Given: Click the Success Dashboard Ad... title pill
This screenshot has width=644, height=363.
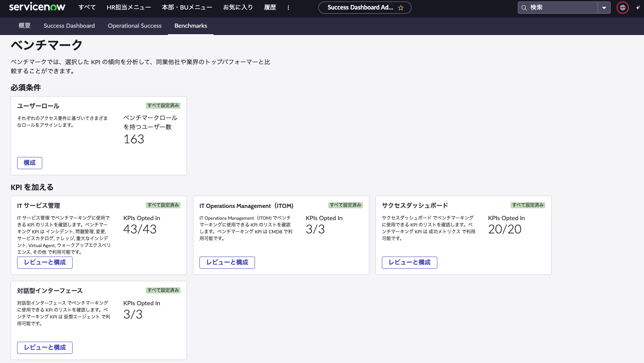Looking at the screenshot, I should click(365, 8).
